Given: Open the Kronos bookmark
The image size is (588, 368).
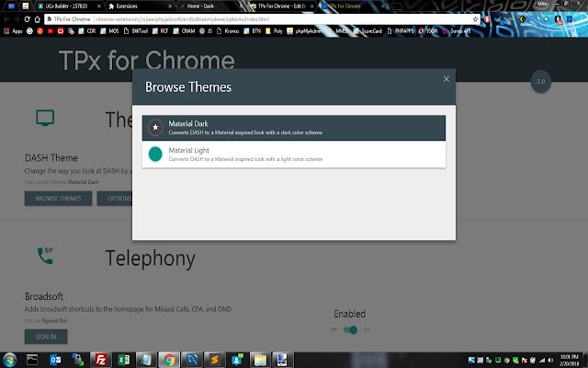Looking at the screenshot, I should [228, 31].
